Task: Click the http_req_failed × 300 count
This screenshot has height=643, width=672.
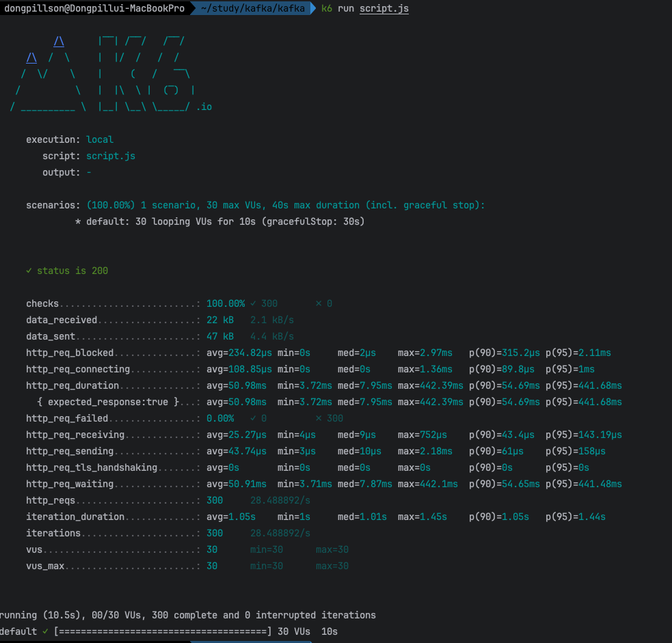Action: pos(329,418)
